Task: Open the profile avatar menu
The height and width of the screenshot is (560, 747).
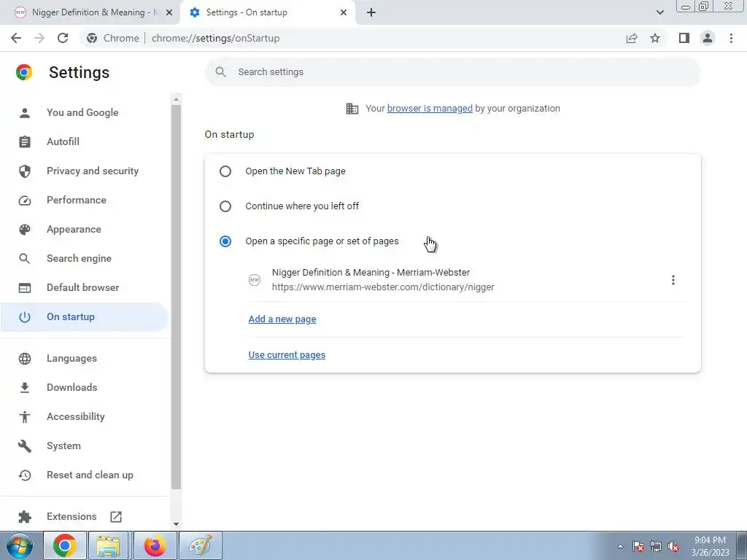Action: click(708, 38)
